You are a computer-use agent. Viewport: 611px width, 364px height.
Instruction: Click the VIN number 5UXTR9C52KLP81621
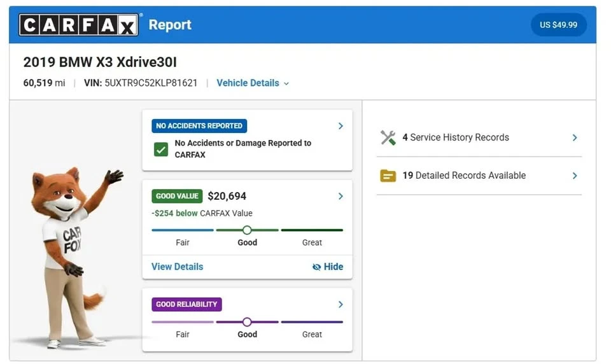pyautogui.click(x=151, y=83)
